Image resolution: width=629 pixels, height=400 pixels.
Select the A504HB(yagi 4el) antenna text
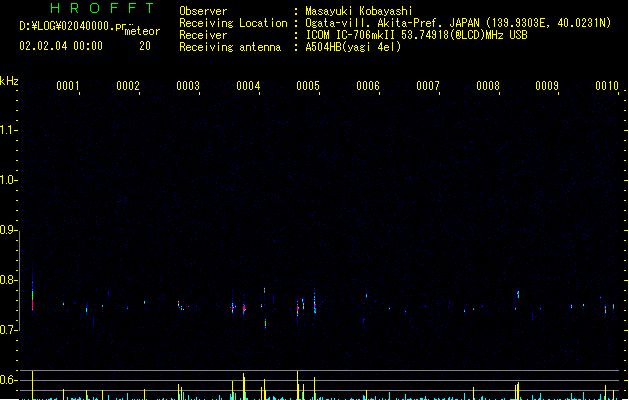[353, 47]
